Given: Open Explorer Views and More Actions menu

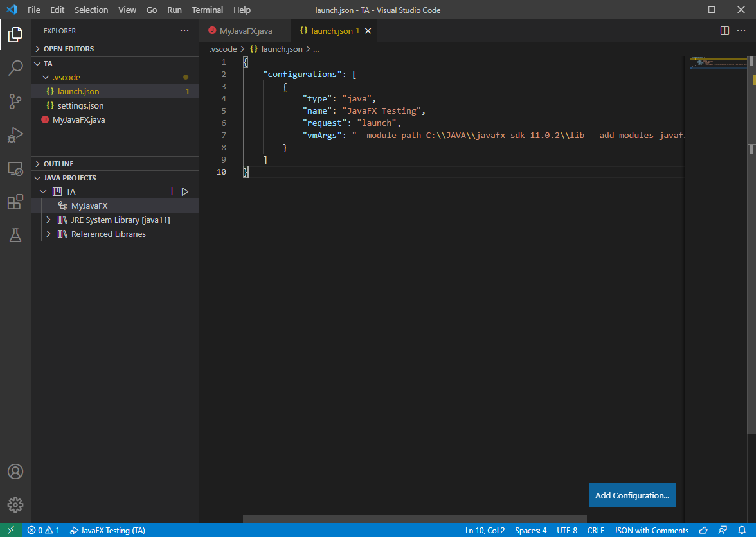Looking at the screenshot, I should point(184,31).
